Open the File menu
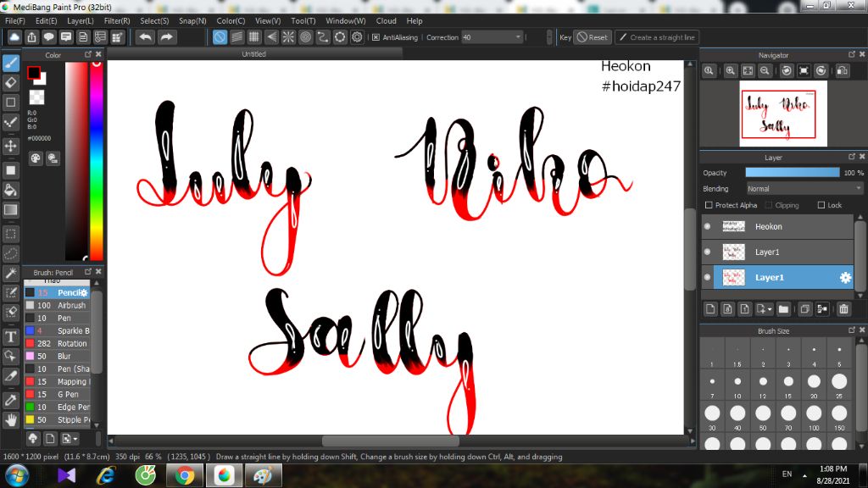 (x=15, y=21)
